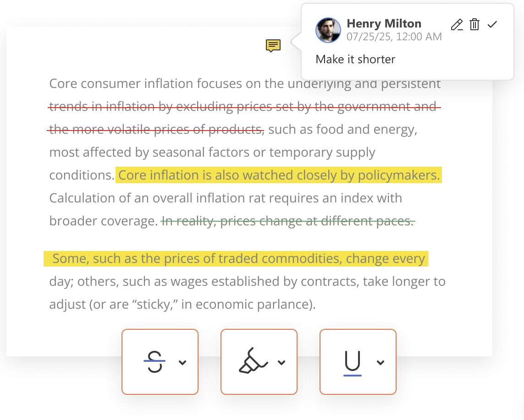Click the red strikethrough "the more volatile prices" text
This screenshot has width=524, height=420.
pyautogui.click(x=156, y=130)
